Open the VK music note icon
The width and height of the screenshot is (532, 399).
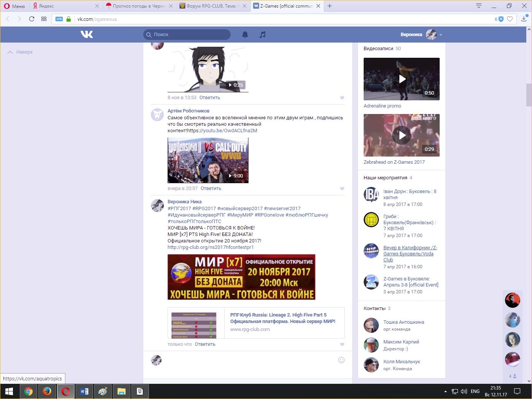(262, 35)
